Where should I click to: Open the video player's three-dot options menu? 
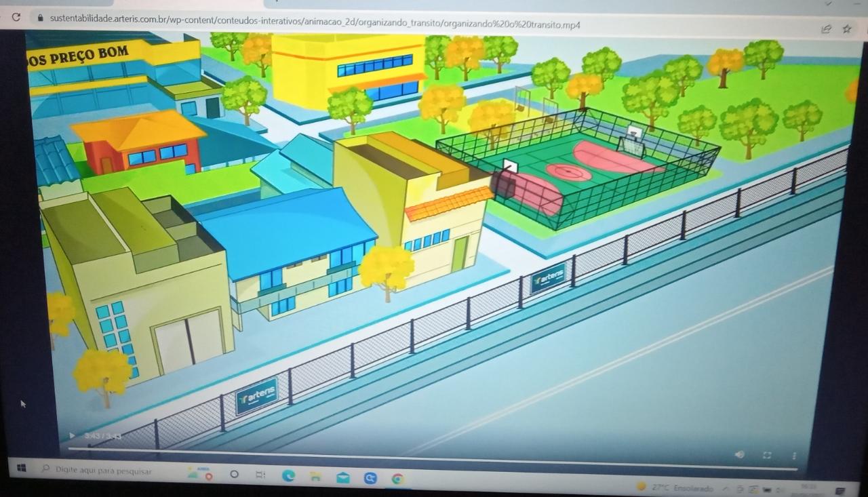pos(794,456)
